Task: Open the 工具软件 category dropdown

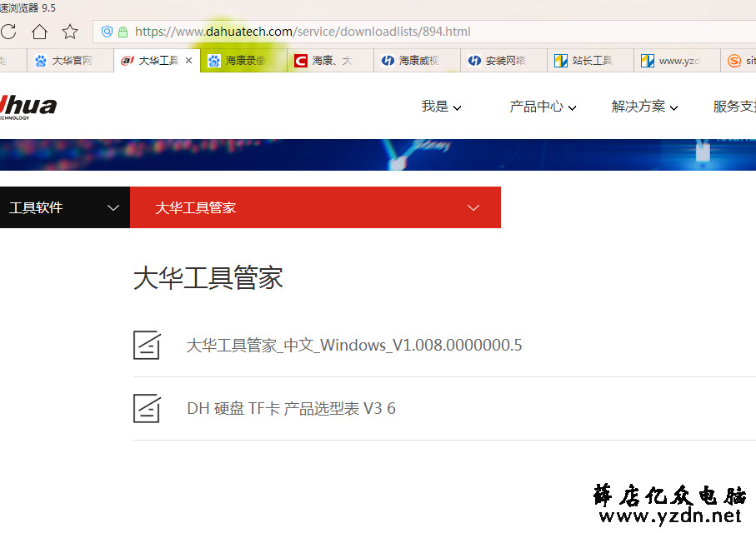Action: click(x=65, y=207)
